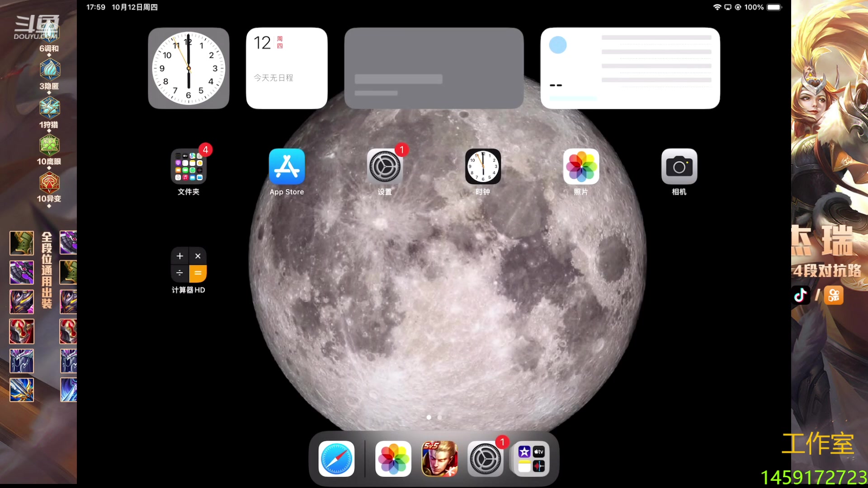Tap the screen mirroring status icon
The image size is (868, 488).
[728, 7]
